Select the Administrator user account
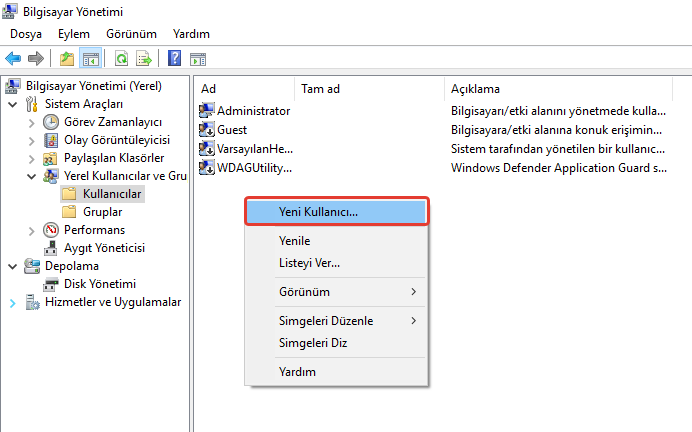Image resolution: width=692 pixels, height=432 pixels. pos(252,111)
